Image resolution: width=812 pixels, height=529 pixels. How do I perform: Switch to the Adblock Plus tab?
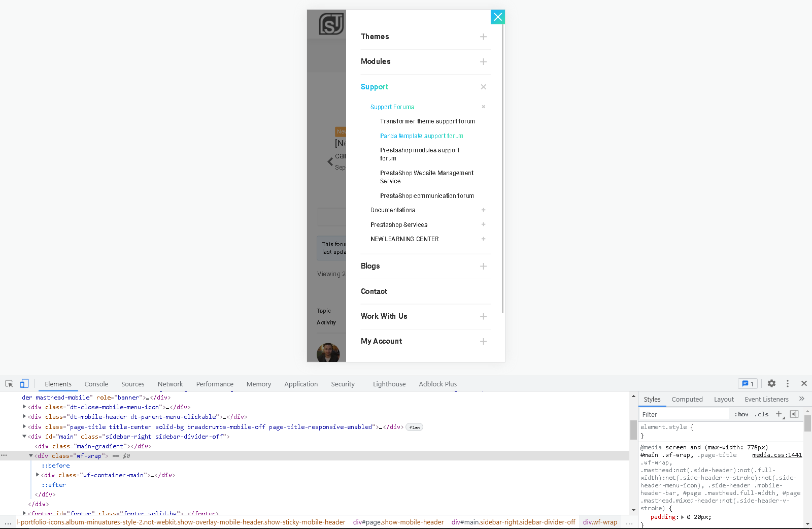[438, 384]
